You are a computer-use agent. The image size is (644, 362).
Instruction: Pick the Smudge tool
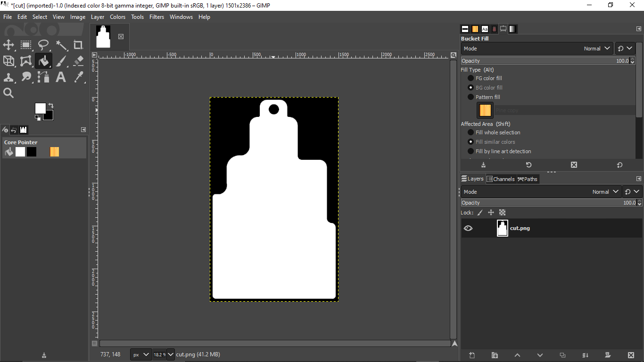tap(26, 77)
